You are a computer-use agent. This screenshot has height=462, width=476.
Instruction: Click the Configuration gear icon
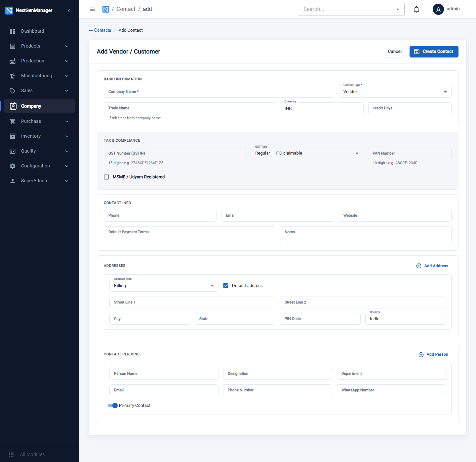[x=13, y=166]
